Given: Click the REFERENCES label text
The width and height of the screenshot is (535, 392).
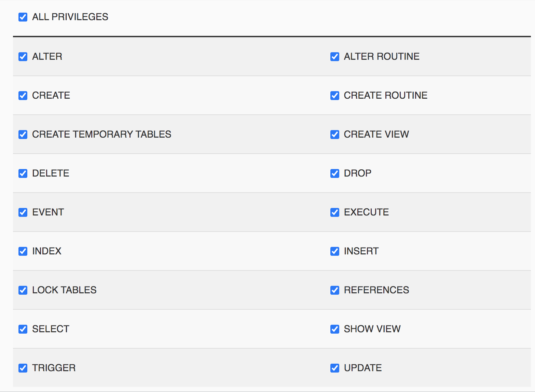Looking at the screenshot, I should [376, 290].
